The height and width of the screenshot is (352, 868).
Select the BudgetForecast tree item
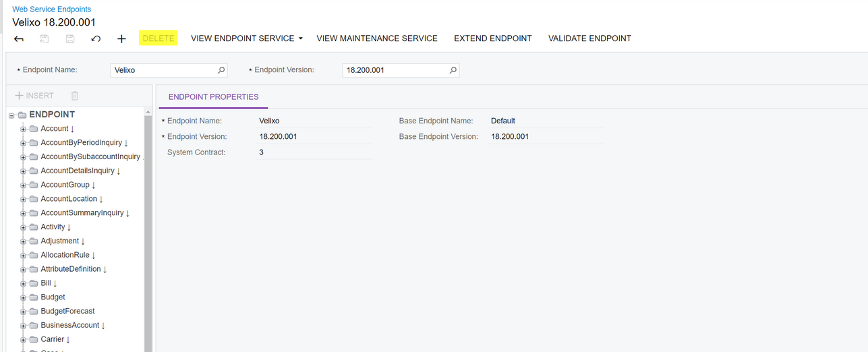point(67,312)
